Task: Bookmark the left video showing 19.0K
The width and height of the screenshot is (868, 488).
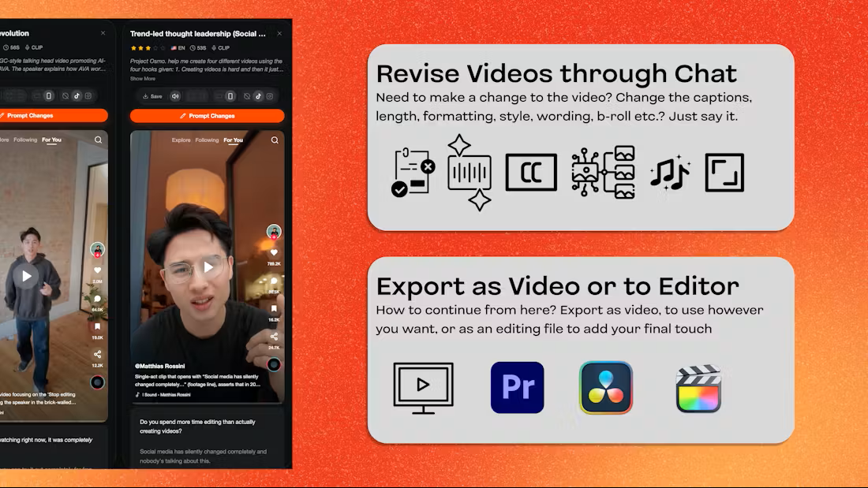Action: click(97, 326)
